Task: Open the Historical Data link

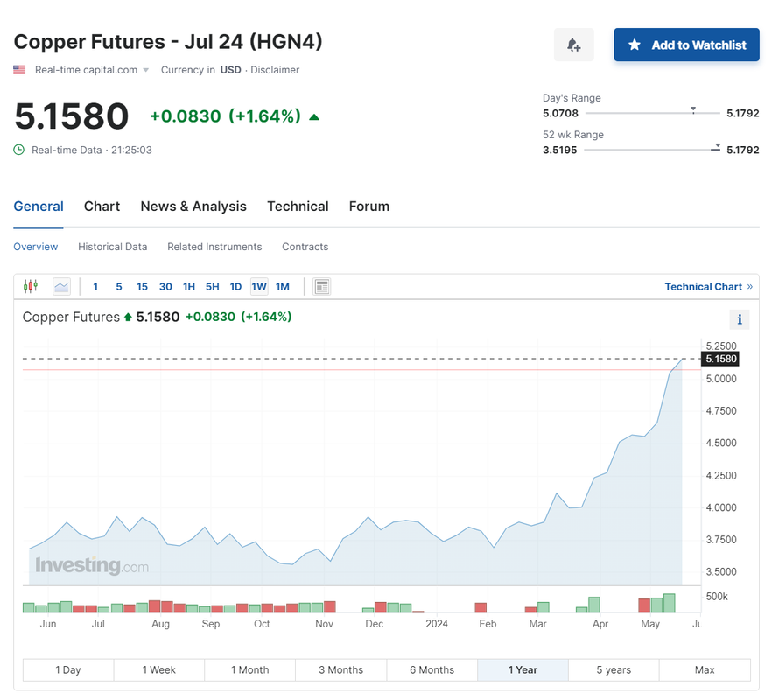Action: pos(112,247)
